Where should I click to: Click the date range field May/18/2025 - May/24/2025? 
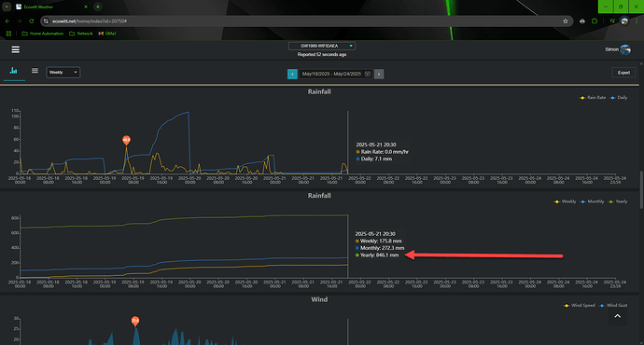tap(335, 74)
